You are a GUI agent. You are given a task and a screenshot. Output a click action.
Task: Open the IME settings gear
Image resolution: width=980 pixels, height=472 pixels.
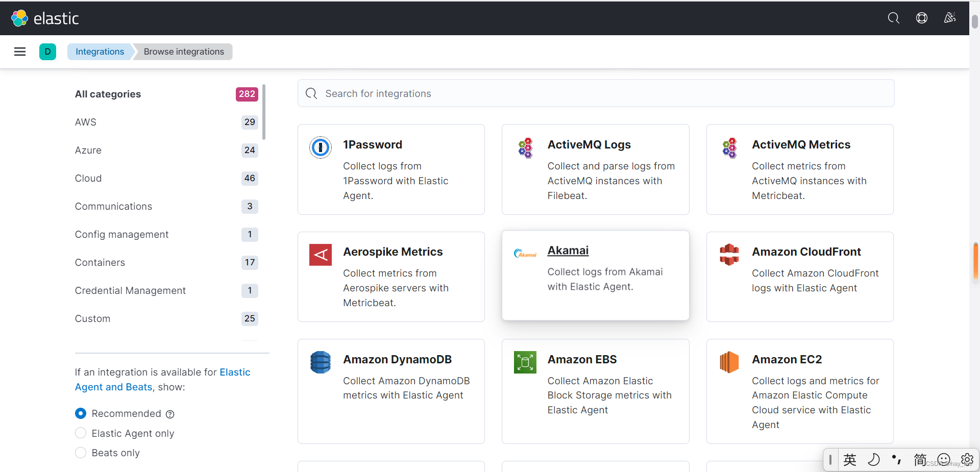pos(967,460)
